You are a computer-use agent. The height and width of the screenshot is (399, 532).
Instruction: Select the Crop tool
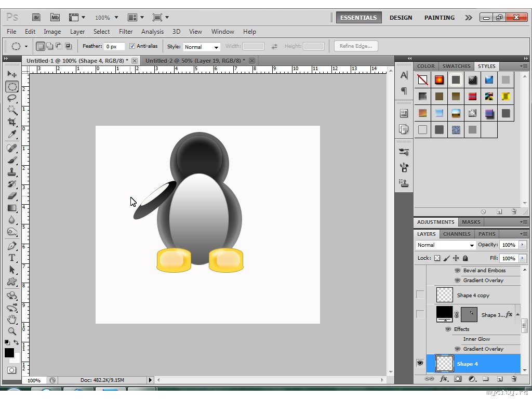(12, 122)
